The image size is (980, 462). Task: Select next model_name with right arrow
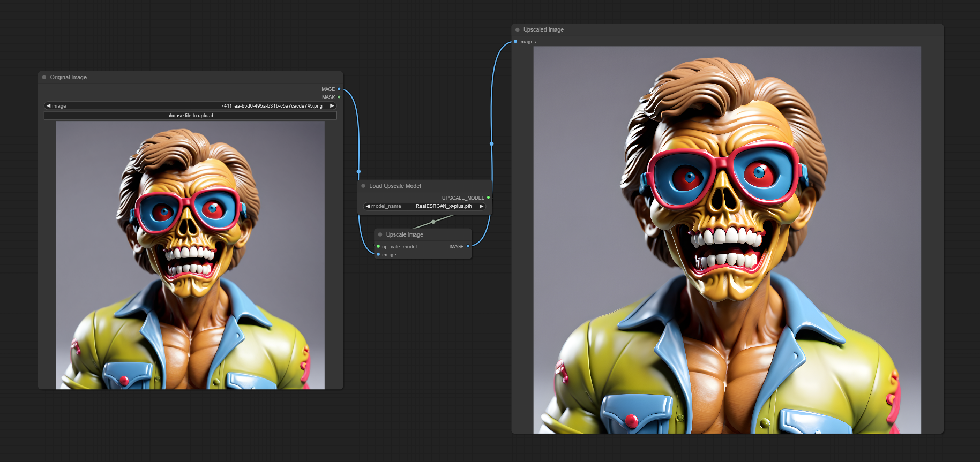[x=481, y=206]
